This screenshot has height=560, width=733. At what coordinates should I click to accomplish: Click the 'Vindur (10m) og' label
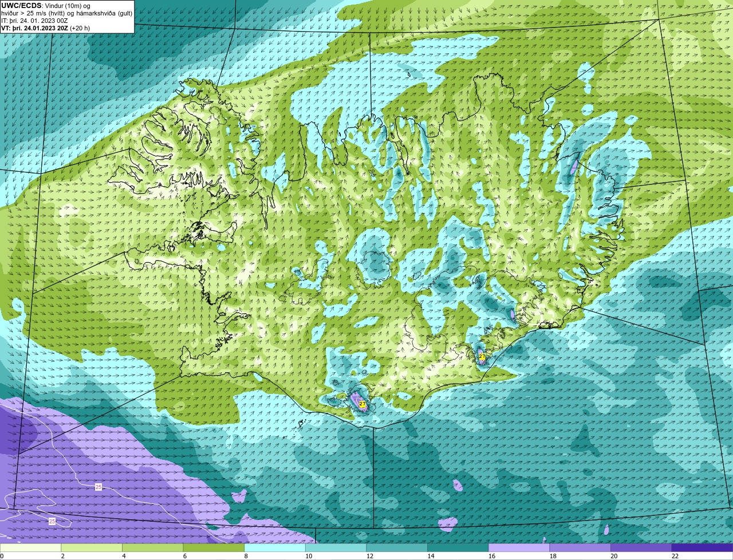[67, 6]
